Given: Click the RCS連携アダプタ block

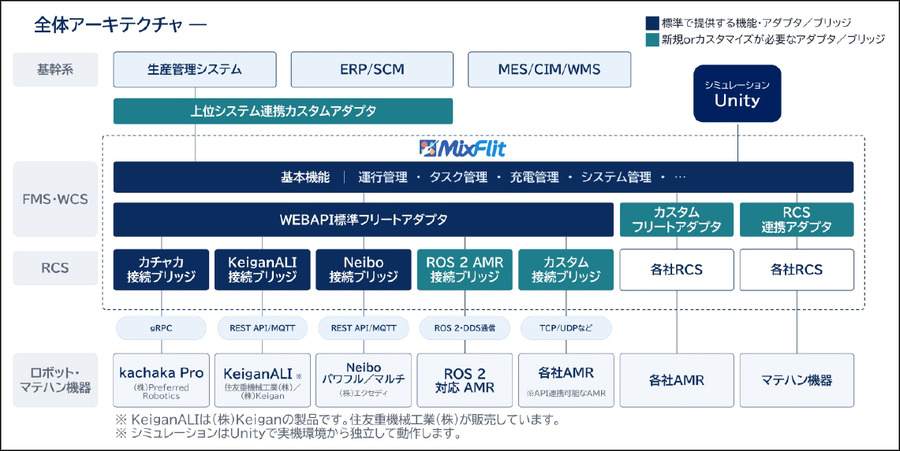Looking at the screenshot, I should 797,219.
